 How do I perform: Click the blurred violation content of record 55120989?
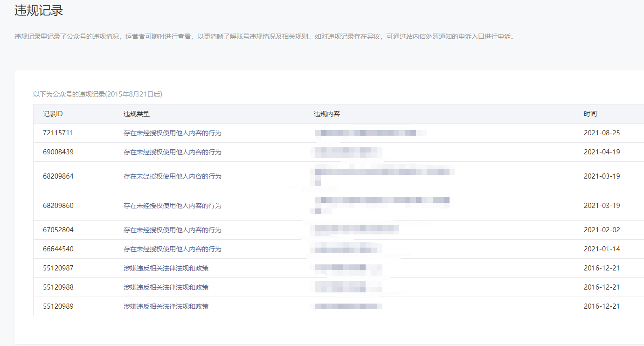tap(348, 306)
